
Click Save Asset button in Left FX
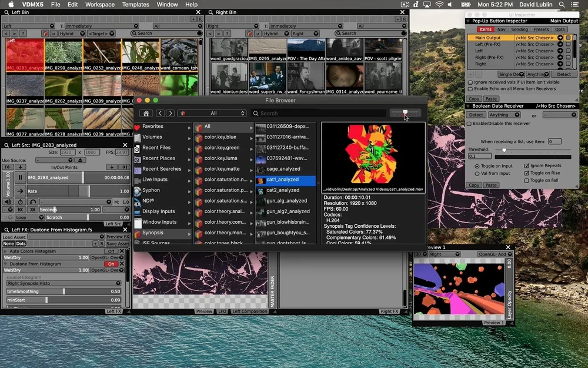(118, 244)
